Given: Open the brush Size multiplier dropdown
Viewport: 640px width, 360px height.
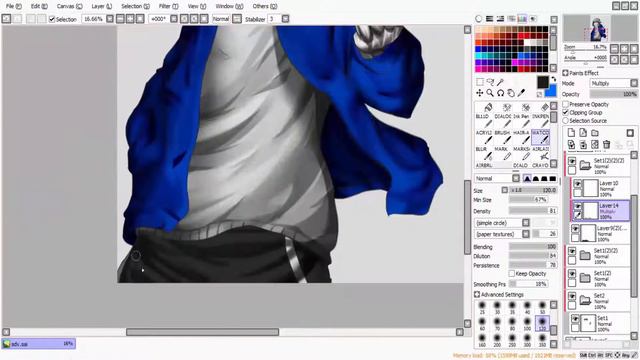Looking at the screenshot, I should (x=505, y=190).
